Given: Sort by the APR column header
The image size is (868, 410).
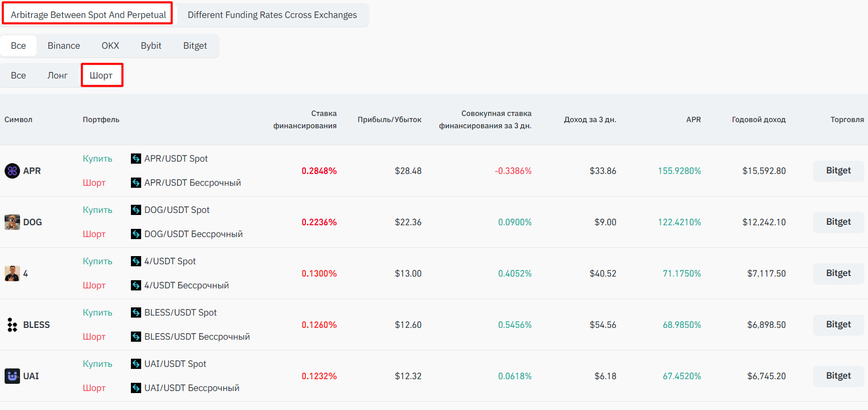Looking at the screenshot, I should [x=693, y=120].
